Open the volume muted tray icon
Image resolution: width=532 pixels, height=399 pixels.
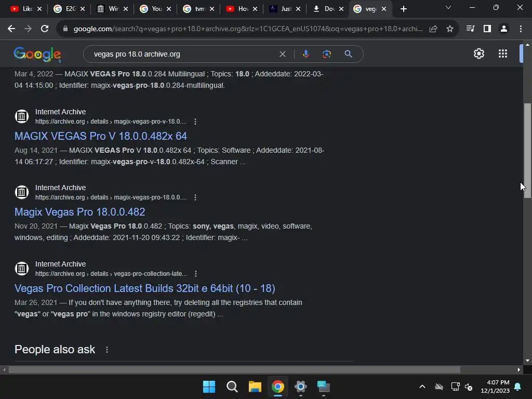(x=469, y=387)
